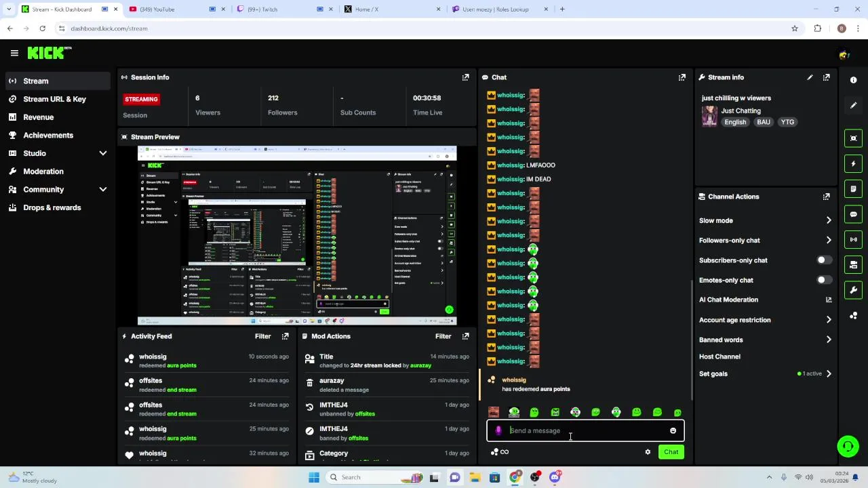Click the stream preview video thumbnail
This screenshot has width=868, height=488.
pyautogui.click(x=297, y=235)
